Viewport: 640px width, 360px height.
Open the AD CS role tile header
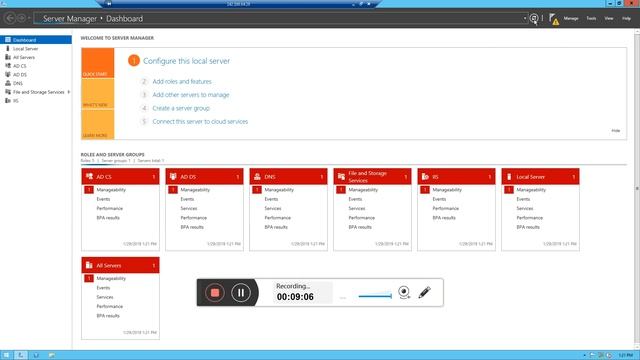click(120, 177)
